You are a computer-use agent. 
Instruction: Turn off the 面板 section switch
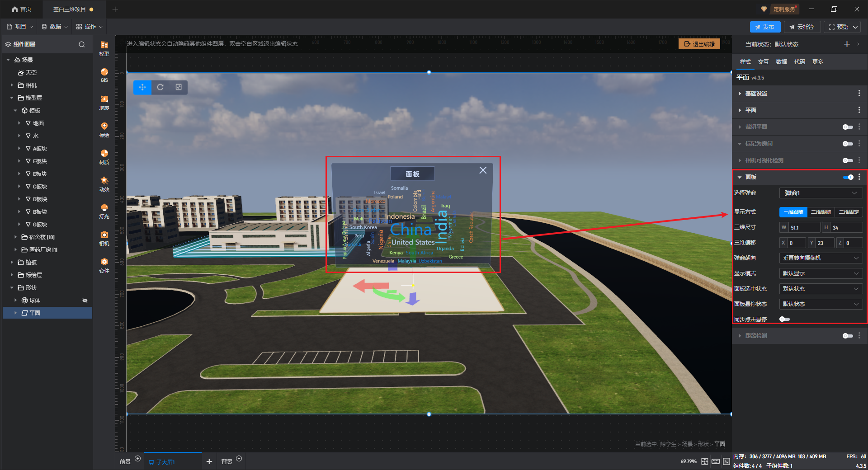(x=848, y=177)
